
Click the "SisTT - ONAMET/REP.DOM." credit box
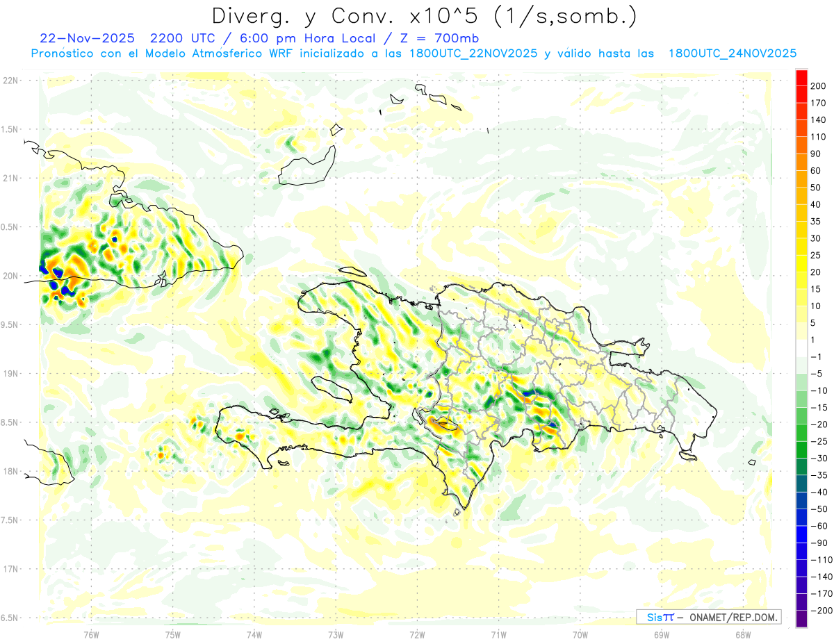click(708, 617)
